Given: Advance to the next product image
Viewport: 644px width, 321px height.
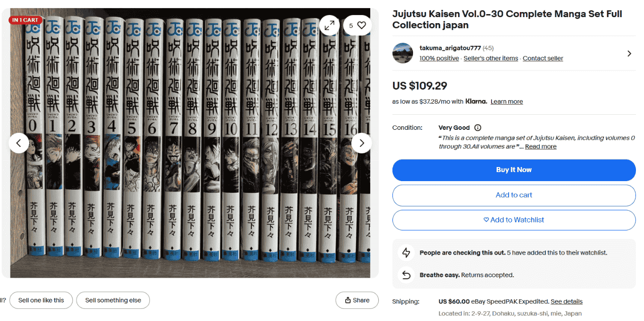Looking at the screenshot, I should coord(361,143).
